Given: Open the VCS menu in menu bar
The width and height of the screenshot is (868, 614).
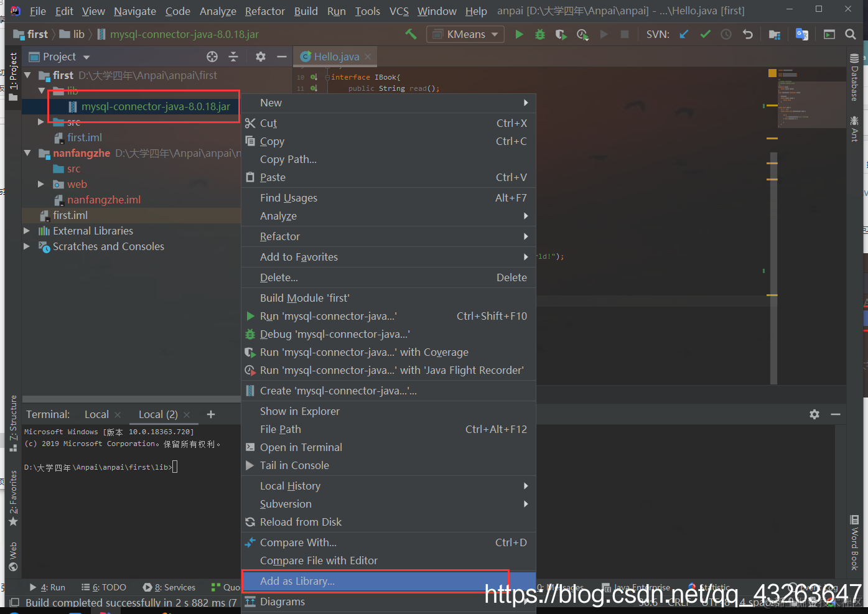Looking at the screenshot, I should tap(399, 11).
